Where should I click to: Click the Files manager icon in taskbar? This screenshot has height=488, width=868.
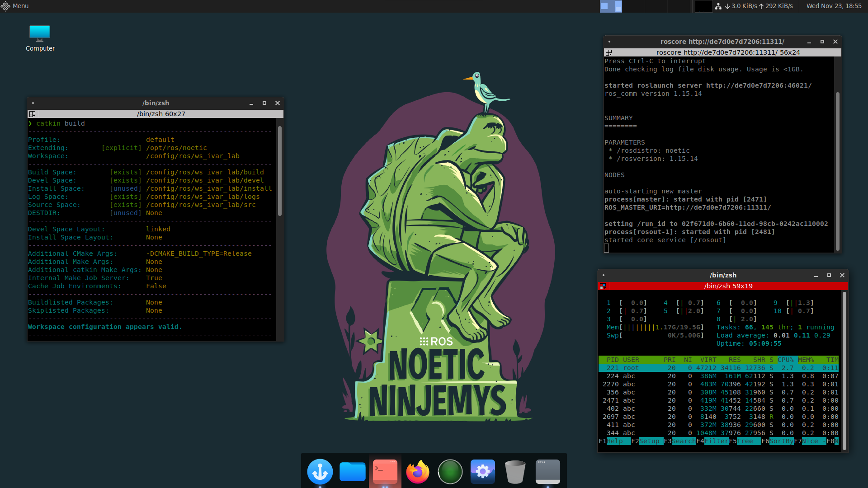[352, 471]
